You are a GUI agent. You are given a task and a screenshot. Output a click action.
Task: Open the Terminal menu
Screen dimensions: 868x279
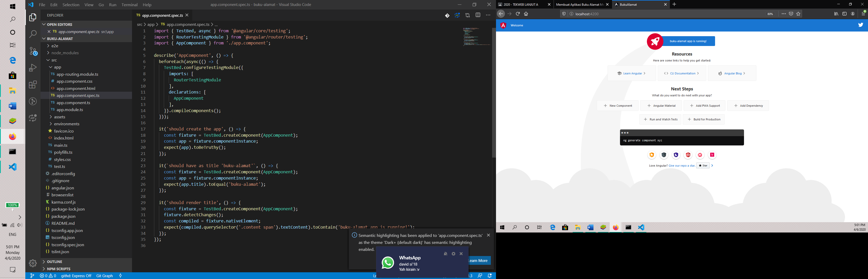pos(129,5)
